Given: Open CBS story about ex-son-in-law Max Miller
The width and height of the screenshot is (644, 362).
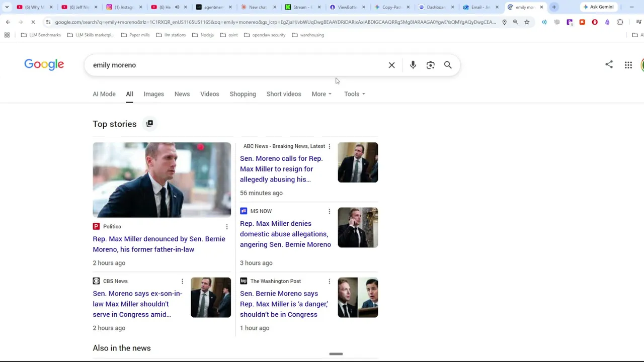Looking at the screenshot, I should point(137,304).
